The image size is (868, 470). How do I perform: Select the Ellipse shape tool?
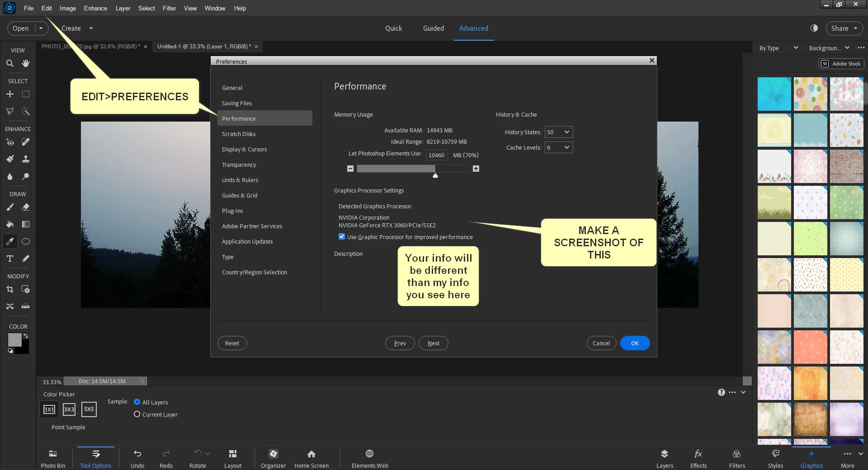tap(26, 241)
